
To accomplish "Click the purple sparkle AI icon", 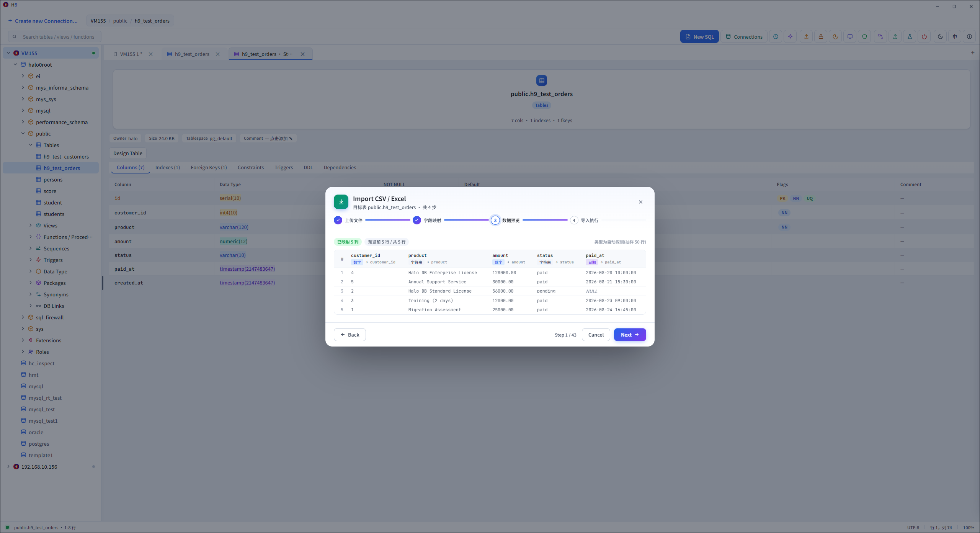I will click(x=790, y=37).
